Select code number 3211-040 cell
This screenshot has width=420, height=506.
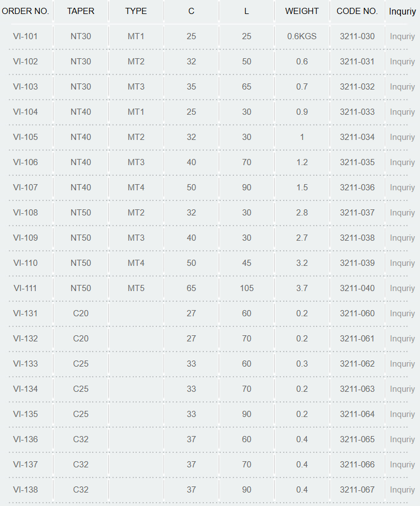(x=357, y=288)
